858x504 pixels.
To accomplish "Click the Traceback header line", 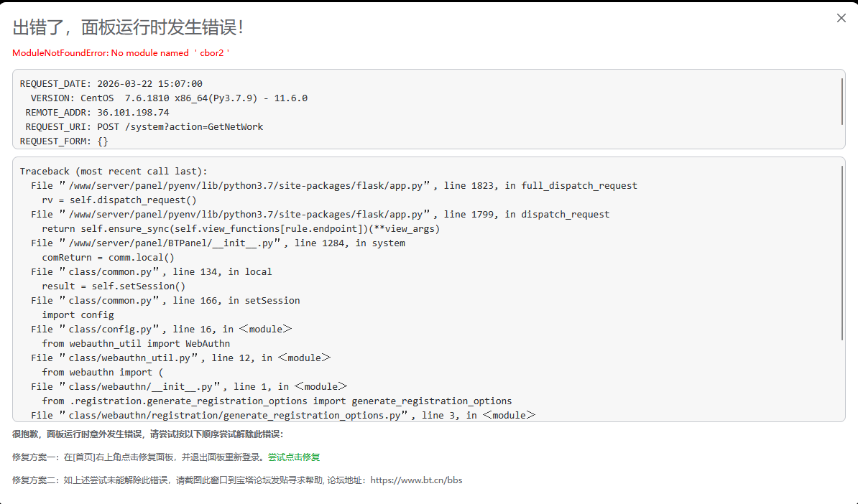I will (x=113, y=172).
